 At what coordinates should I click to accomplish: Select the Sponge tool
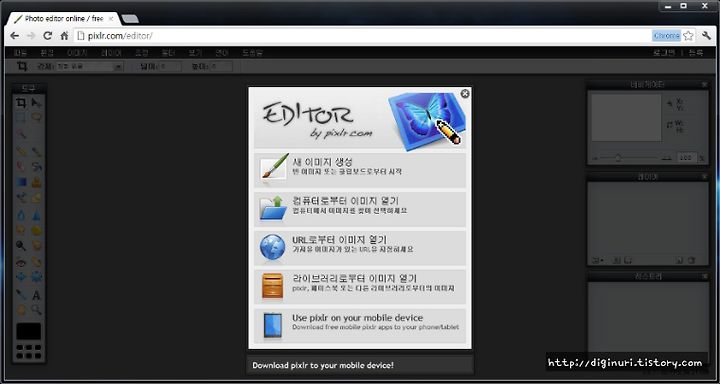coord(37,230)
